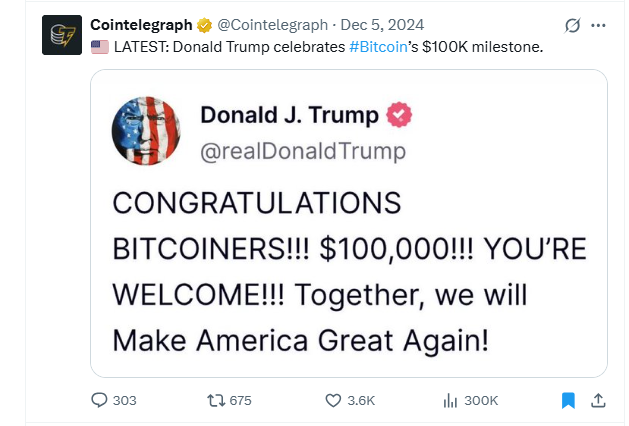This screenshot has height=426, width=629.
Task: Expand the three-dot More options menu
Action: pyautogui.click(x=599, y=25)
